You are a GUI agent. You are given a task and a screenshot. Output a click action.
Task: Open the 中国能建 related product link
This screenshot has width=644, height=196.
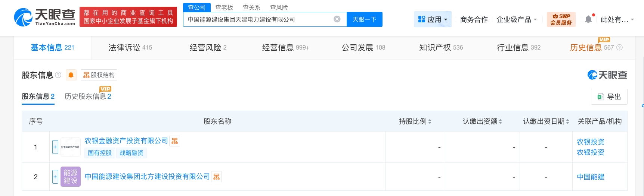point(590,177)
